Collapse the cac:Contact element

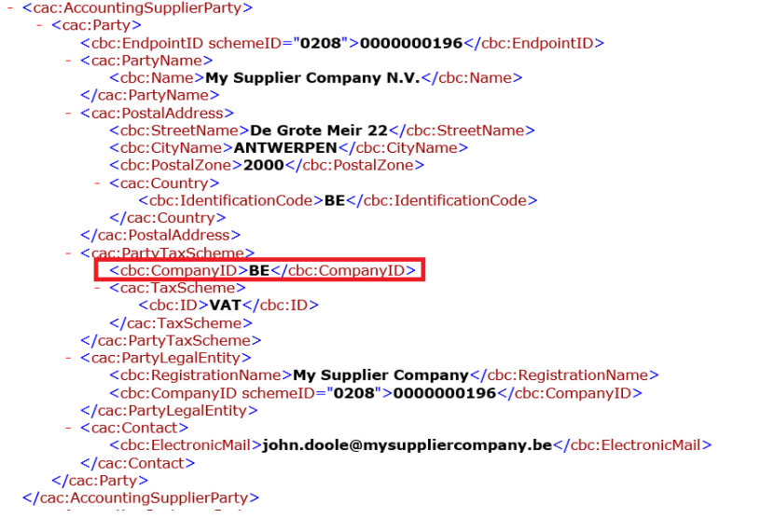[x=70, y=428]
